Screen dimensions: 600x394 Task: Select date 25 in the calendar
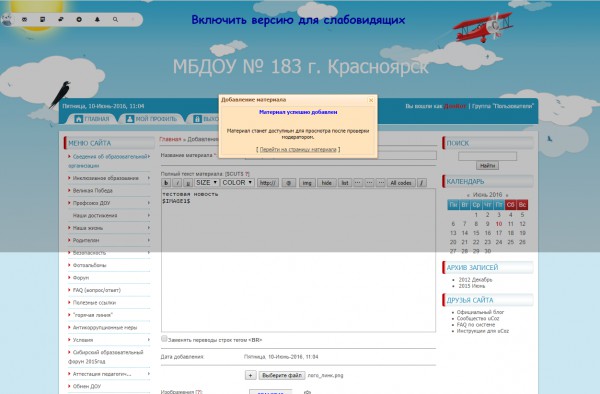click(x=510, y=242)
